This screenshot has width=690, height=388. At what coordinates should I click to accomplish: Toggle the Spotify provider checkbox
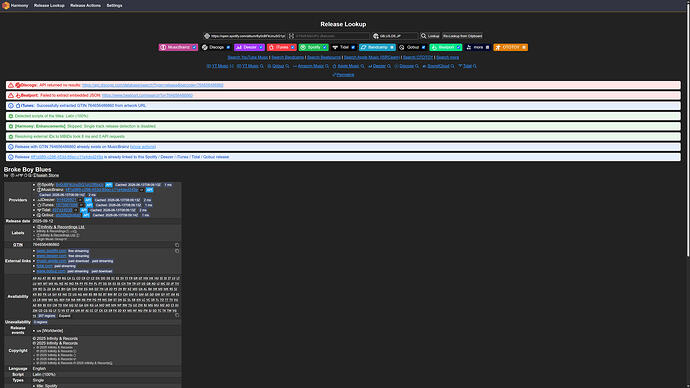pos(325,47)
